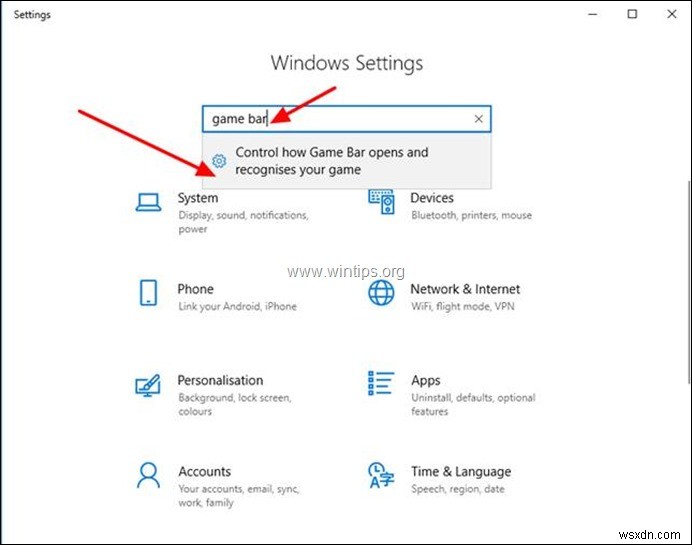
Task: Open the Devices category title
Action: [432, 198]
